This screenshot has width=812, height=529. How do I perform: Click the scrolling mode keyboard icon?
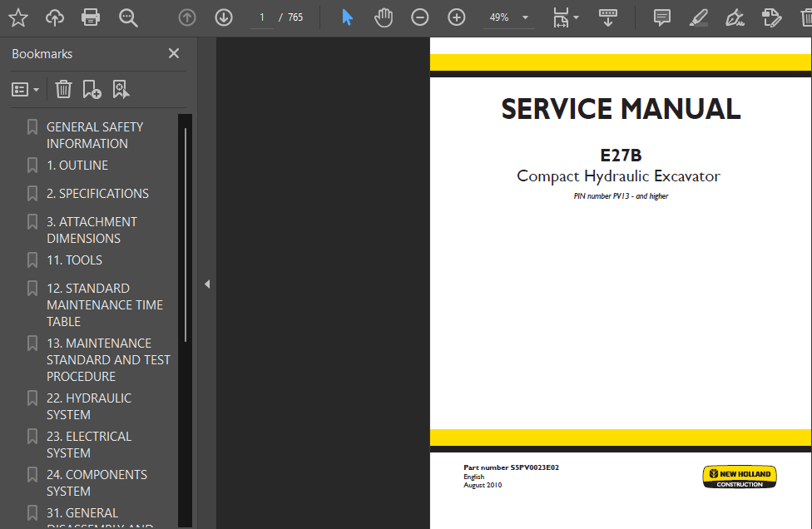(608, 17)
